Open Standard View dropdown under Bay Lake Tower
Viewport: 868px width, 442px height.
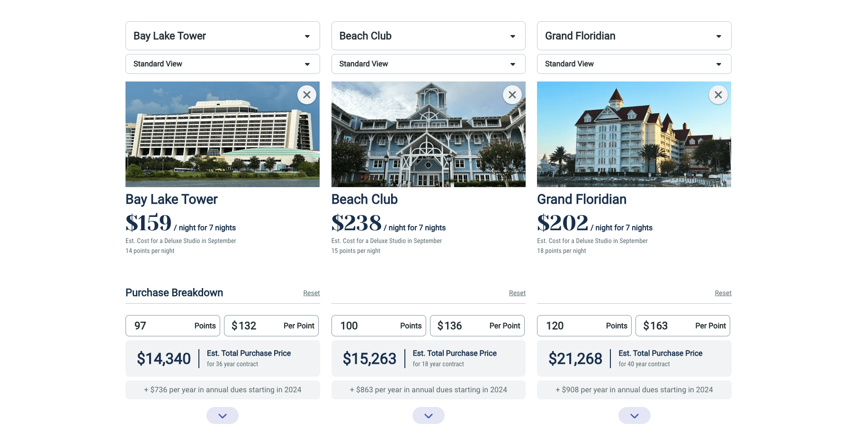pyautogui.click(x=223, y=64)
